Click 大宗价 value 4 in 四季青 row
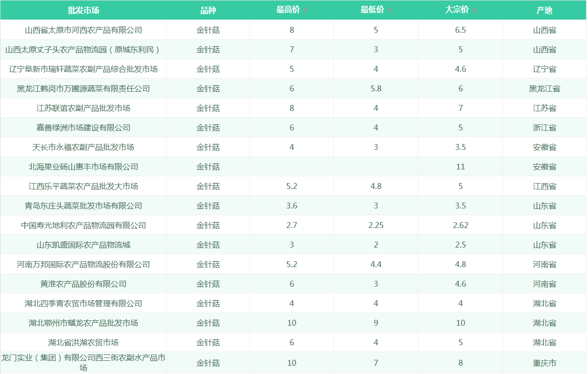This screenshot has height=374, width=588. 460,303
